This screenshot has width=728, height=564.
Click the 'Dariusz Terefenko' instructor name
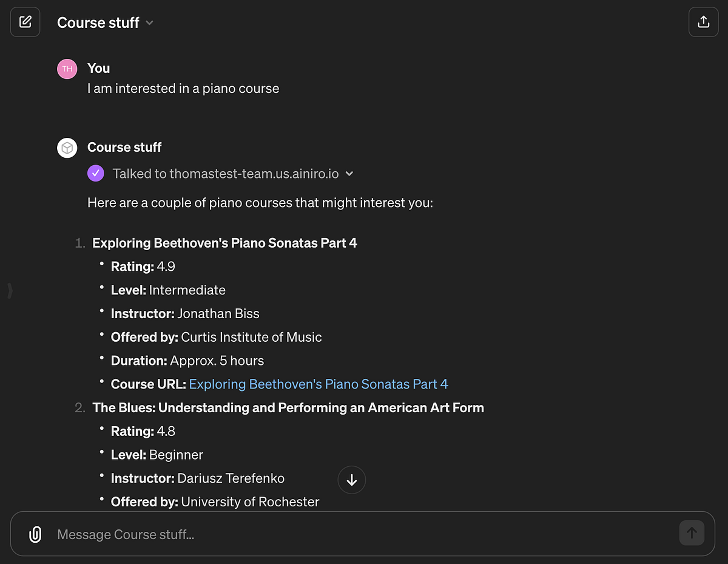coord(231,478)
